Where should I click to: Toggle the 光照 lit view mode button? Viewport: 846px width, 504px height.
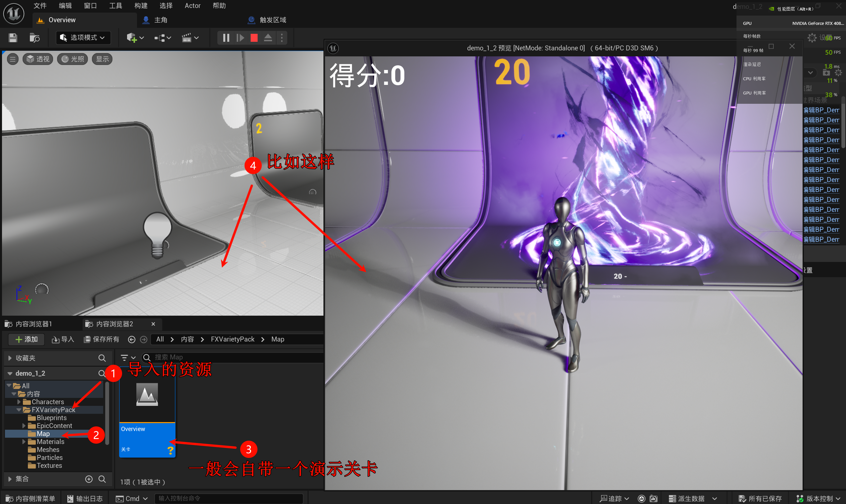[x=72, y=59]
